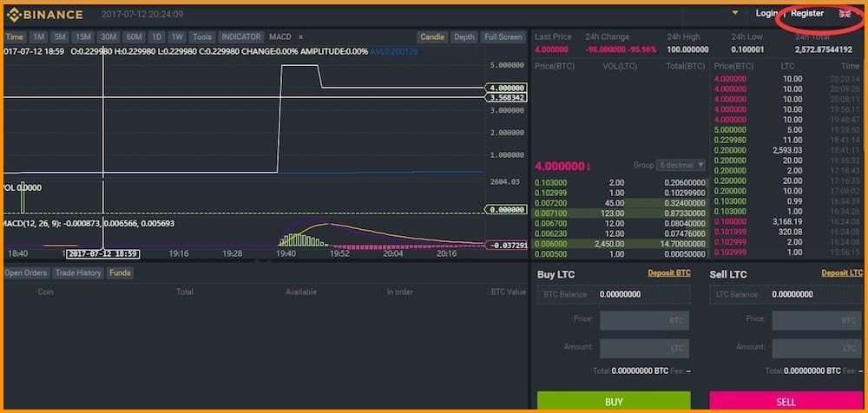Click the VOL(LTC) order book column header
This screenshot has height=413, width=868.
coord(620,67)
